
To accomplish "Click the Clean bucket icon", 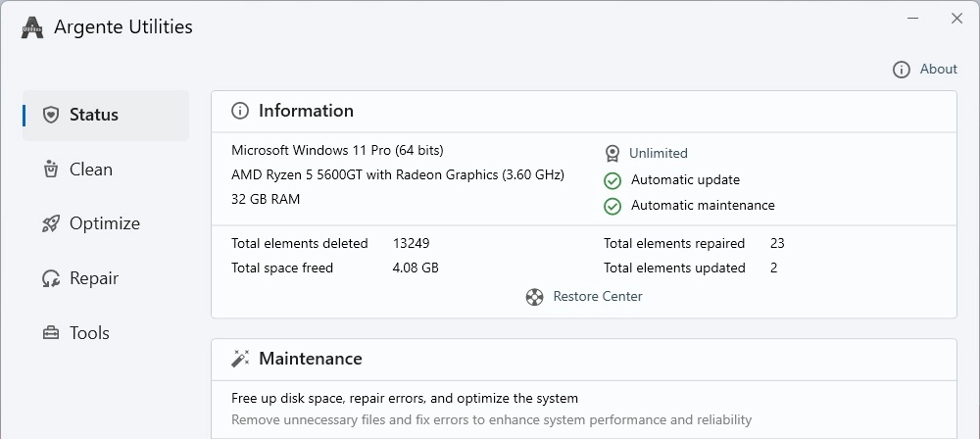I will [51, 170].
